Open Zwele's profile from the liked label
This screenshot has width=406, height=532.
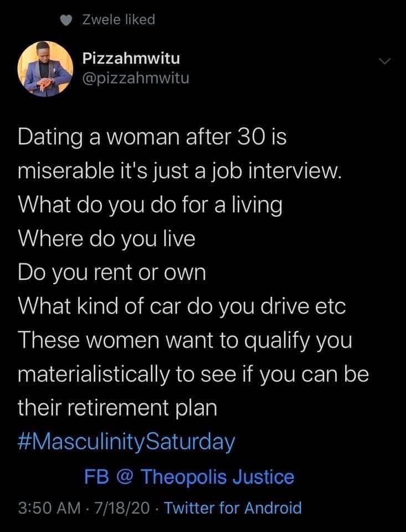(119, 20)
